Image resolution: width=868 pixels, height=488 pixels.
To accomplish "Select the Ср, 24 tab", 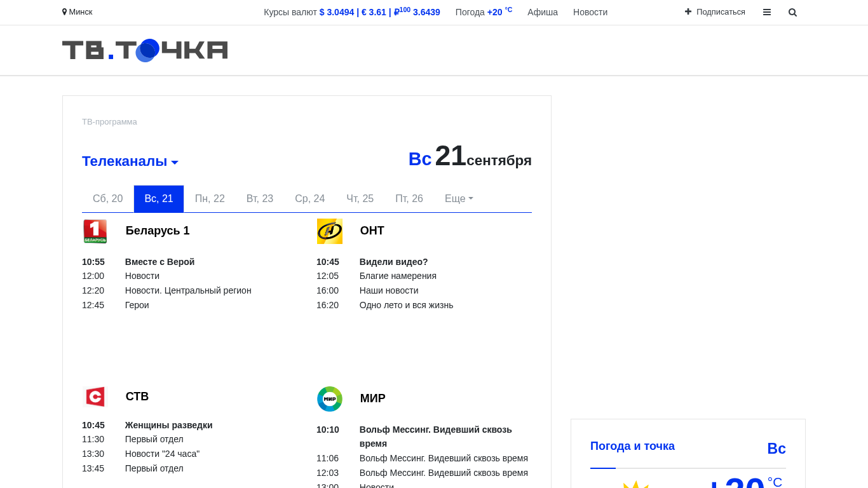I will (x=309, y=199).
